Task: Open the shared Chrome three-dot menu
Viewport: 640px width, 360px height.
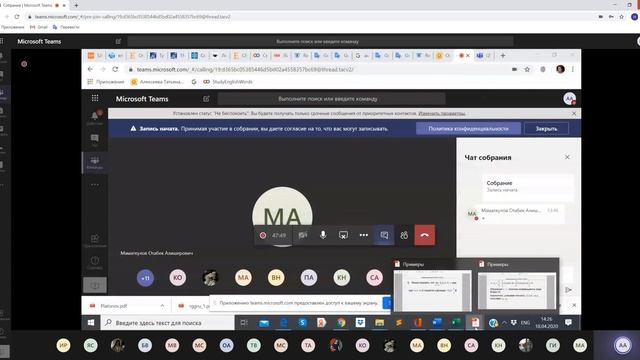Action: [573, 69]
